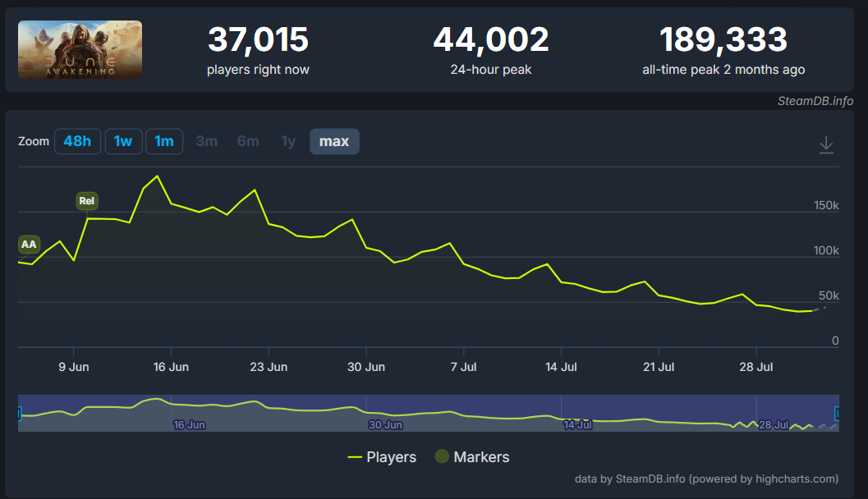The height and width of the screenshot is (499, 868).
Task: Click the AA marker on chart
Action: (x=29, y=244)
